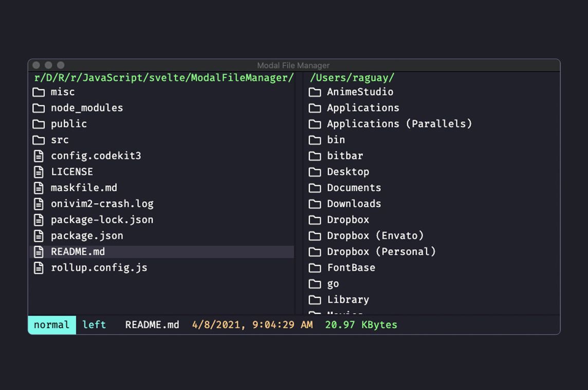The height and width of the screenshot is (390, 588).
Task: Click the folder icon beside Documents
Action: tap(315, 188)
